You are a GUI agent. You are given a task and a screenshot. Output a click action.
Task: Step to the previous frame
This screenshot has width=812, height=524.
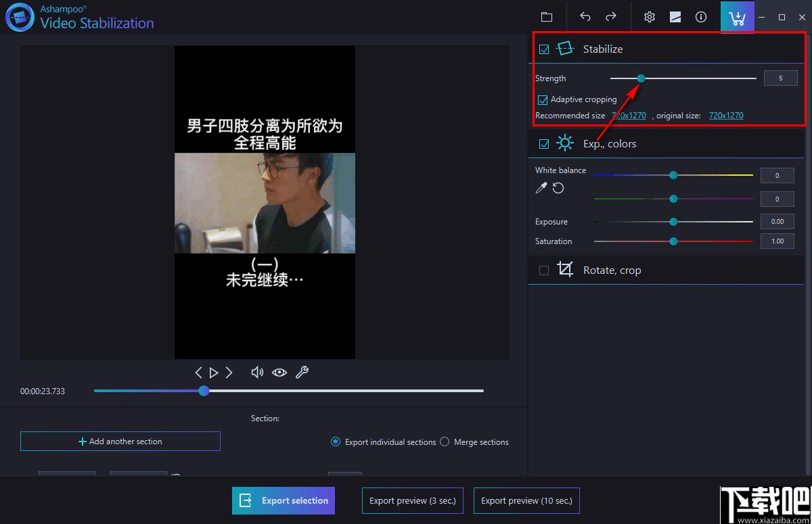click(198, 373)
